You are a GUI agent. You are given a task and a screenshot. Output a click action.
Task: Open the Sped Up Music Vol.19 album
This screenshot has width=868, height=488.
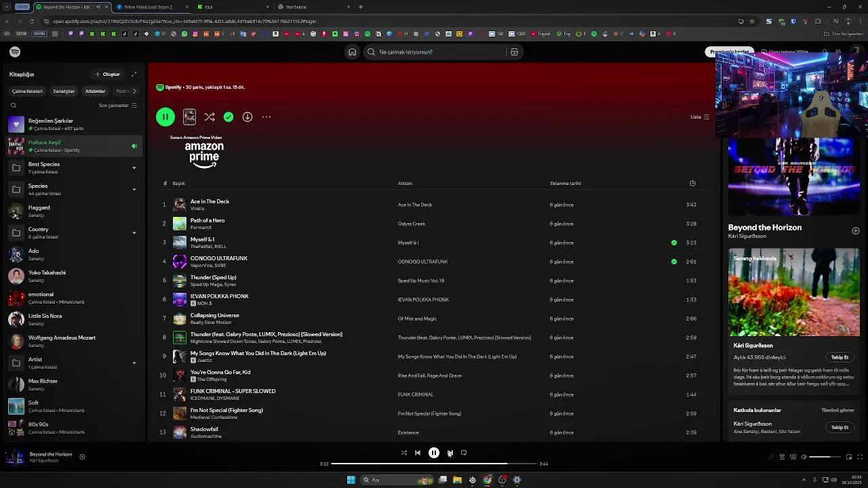pyautogui.click(x=421, y=281)
